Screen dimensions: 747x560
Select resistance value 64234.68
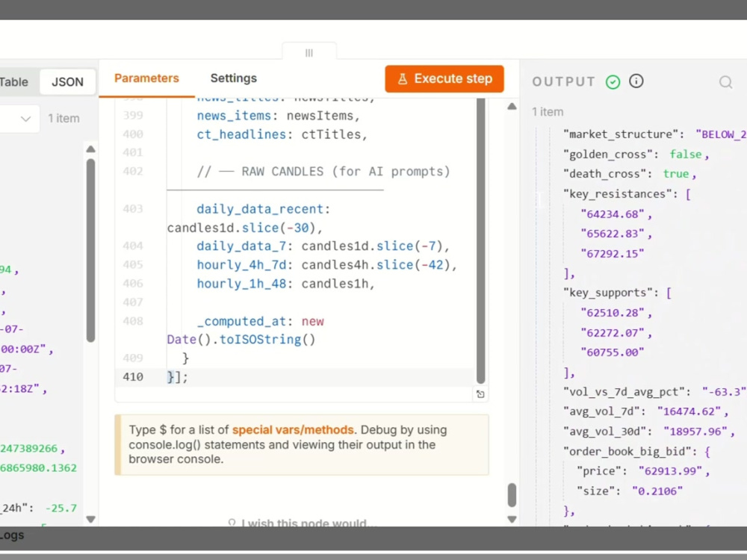click(x=613, y=214)
